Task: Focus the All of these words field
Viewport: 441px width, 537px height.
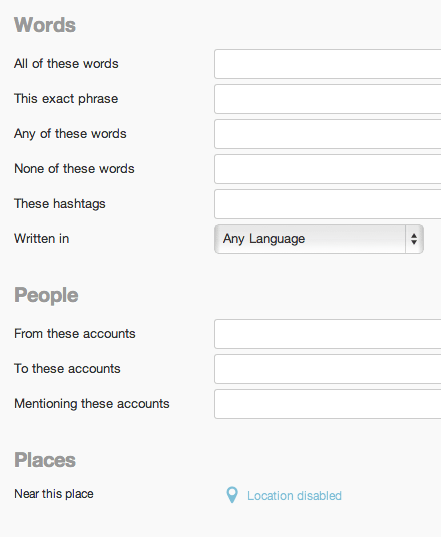Action: pyautogui.click(x=328, y=64)
